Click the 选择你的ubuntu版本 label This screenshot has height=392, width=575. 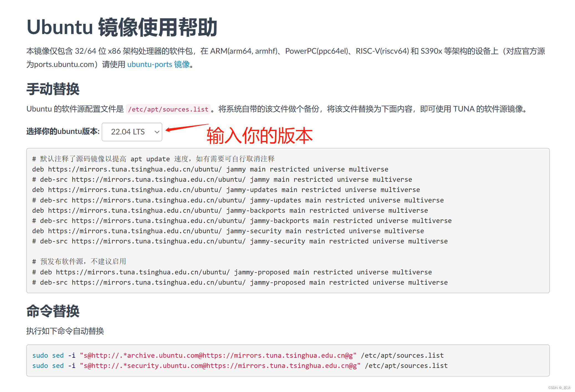63,131
